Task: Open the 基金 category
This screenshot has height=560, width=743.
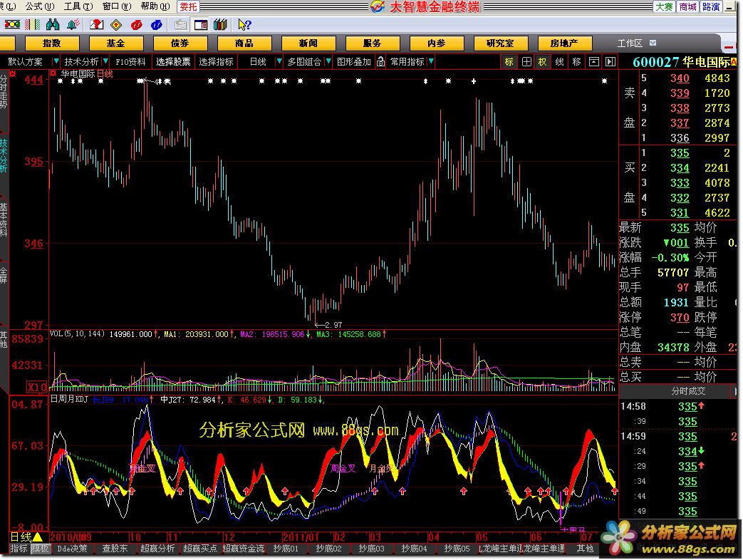Action: coord(115,43)
